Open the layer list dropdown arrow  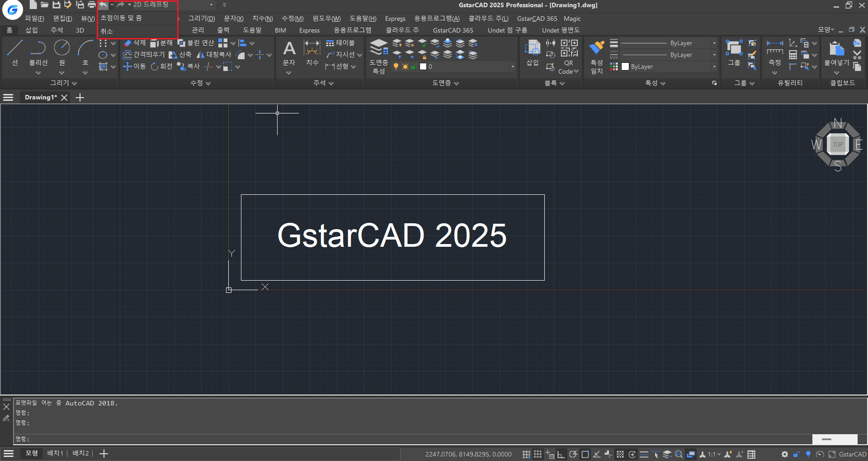pos(513,66)
